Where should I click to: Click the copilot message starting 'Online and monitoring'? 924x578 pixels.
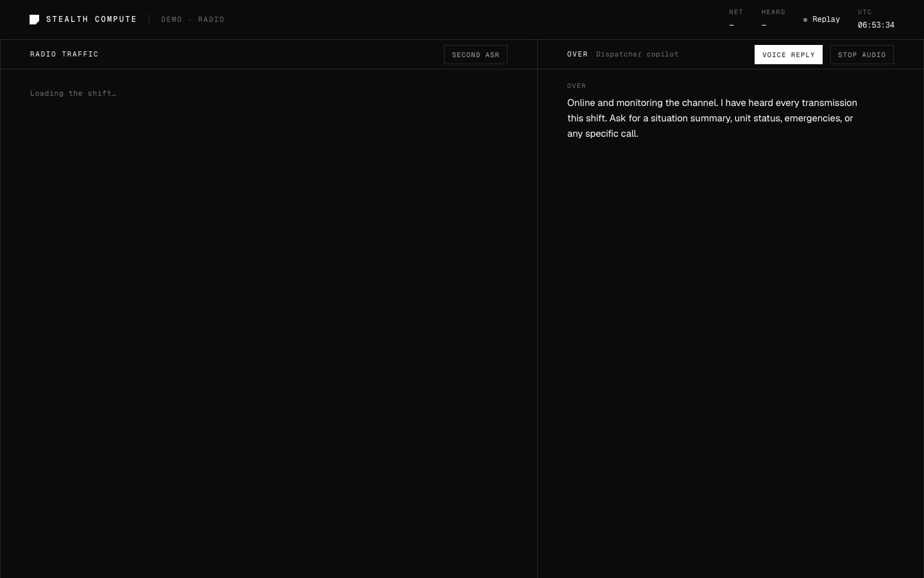(x=712, y=118)
